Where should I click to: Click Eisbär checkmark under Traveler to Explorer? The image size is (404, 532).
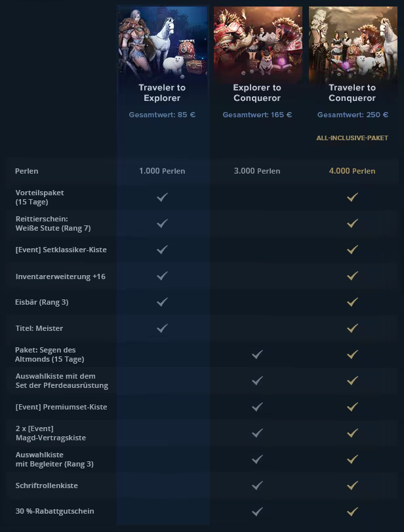coord(162,302)
